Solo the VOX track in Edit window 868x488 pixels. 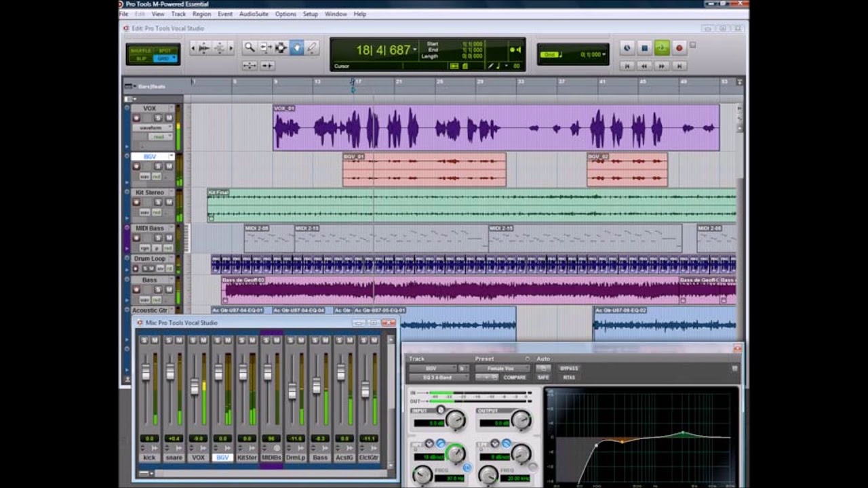[158, 118]
